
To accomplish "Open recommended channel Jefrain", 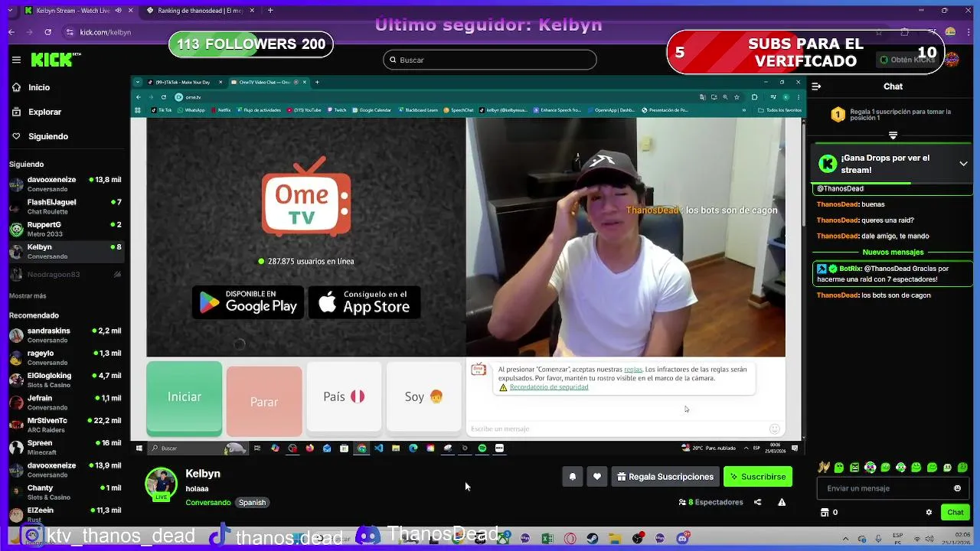I will point(65,403).
